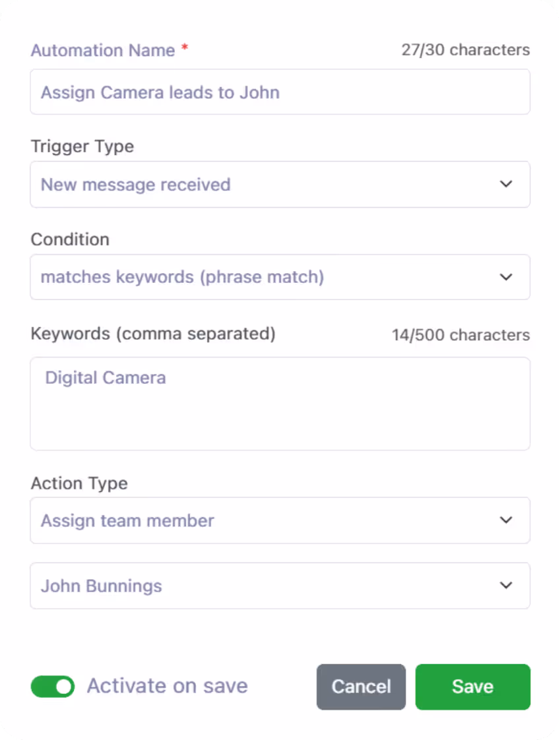Click the green Activate on save switch
The width and height of the screenshot is (560, 740).
[52, 686]
